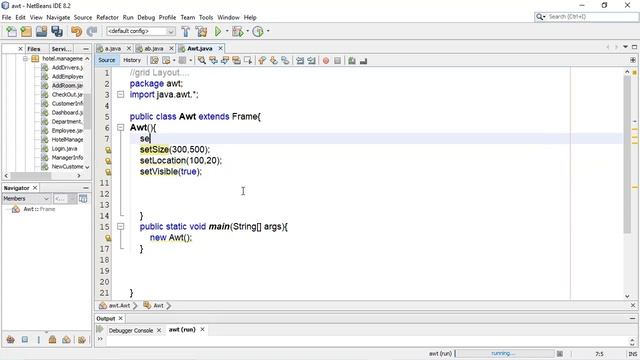Viewport: 640px width, 360px height.
Task: Open the default config combo box
Action: tap(141, 31)
